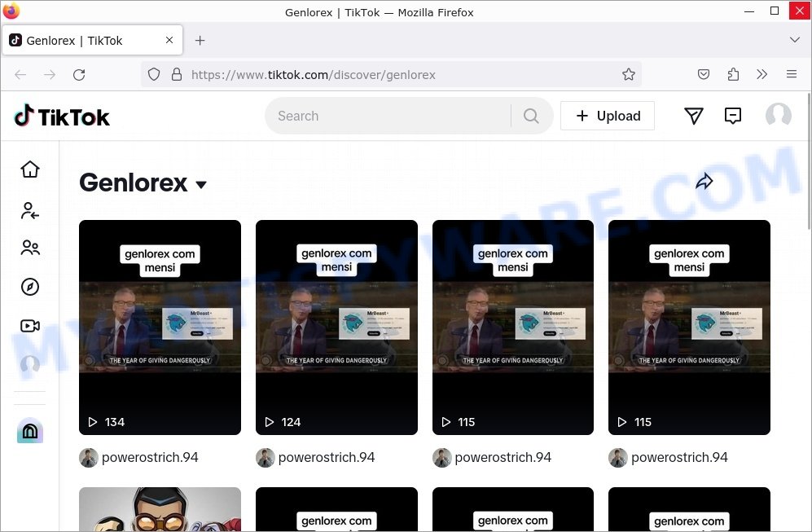Open the Explore compass icon
The image size is (812, 532).
point(30,287)
